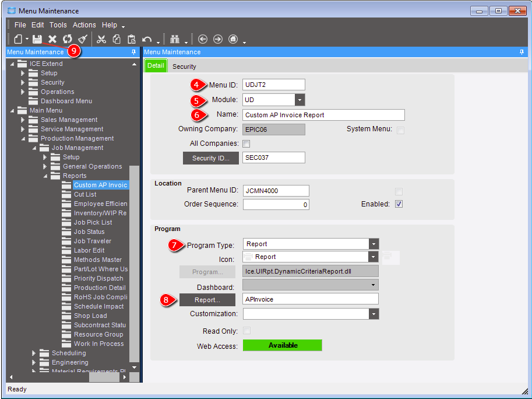Click the tree vertical scroll down arrow
Screen dimensions: 532x399
click(x=135, y=367)
